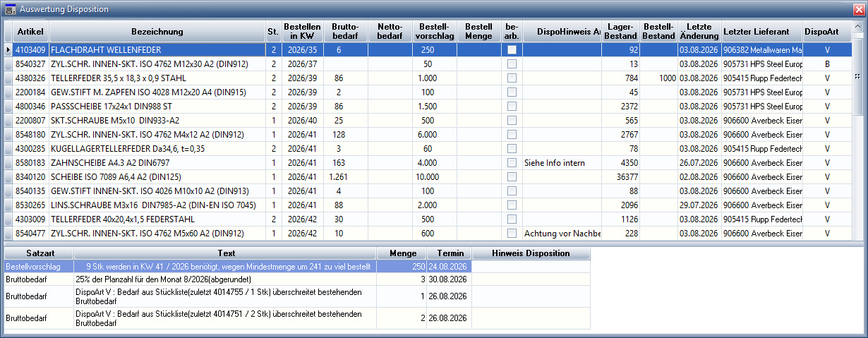Screen dimensions: 868x338
Task: Click Termin 30.08.2026 in lower grid
Action: [x=450, y=279]
